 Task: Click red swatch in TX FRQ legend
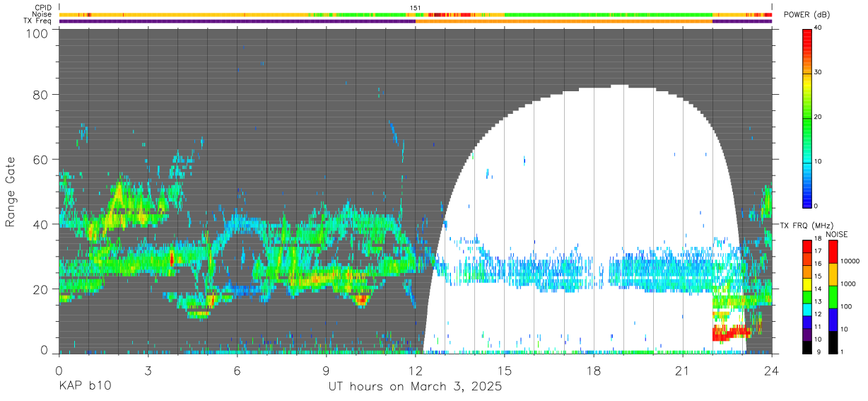pos(807,245)
